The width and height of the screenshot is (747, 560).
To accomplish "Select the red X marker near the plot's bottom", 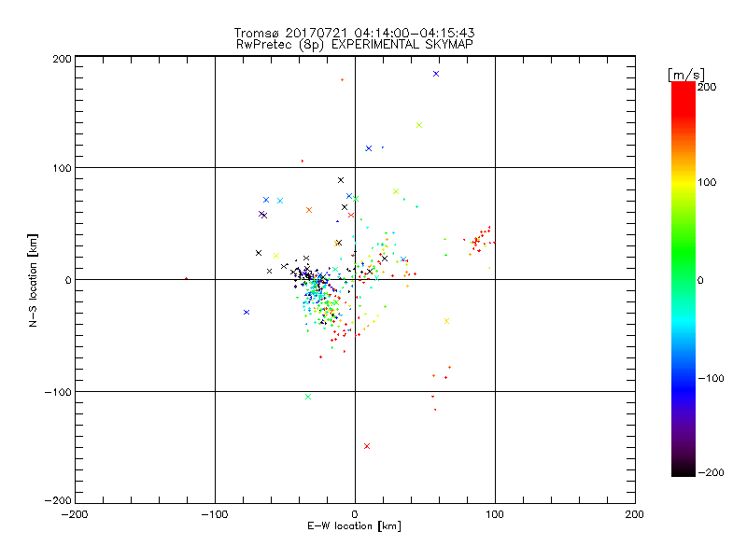I will point(367,446).
